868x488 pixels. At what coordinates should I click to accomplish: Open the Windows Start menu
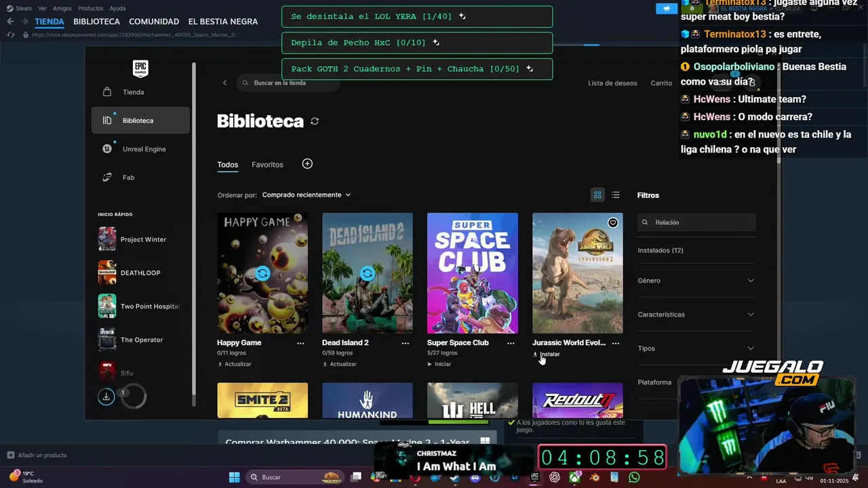(234, 477)
